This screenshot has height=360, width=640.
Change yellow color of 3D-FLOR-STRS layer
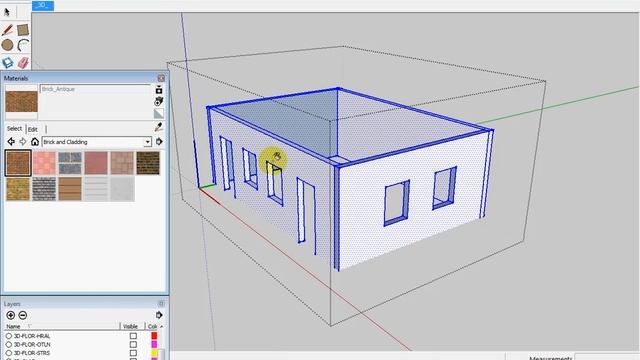[x=154, y=353]
